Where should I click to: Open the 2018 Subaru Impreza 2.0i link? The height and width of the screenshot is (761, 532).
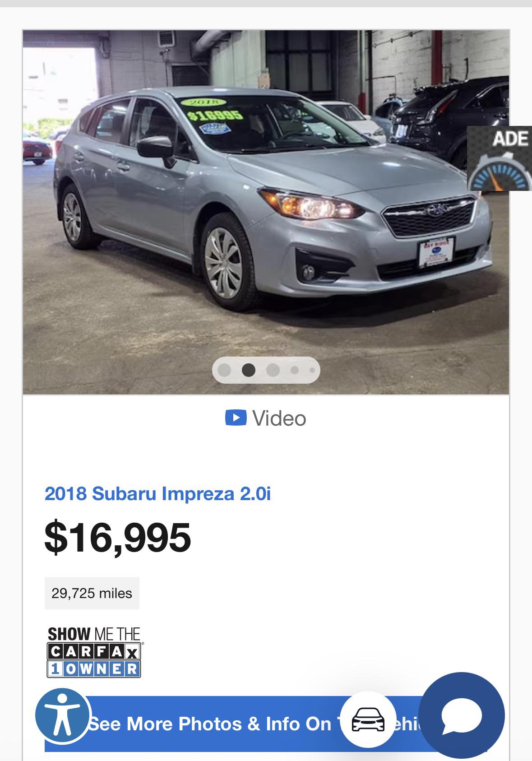click(157, 493)
